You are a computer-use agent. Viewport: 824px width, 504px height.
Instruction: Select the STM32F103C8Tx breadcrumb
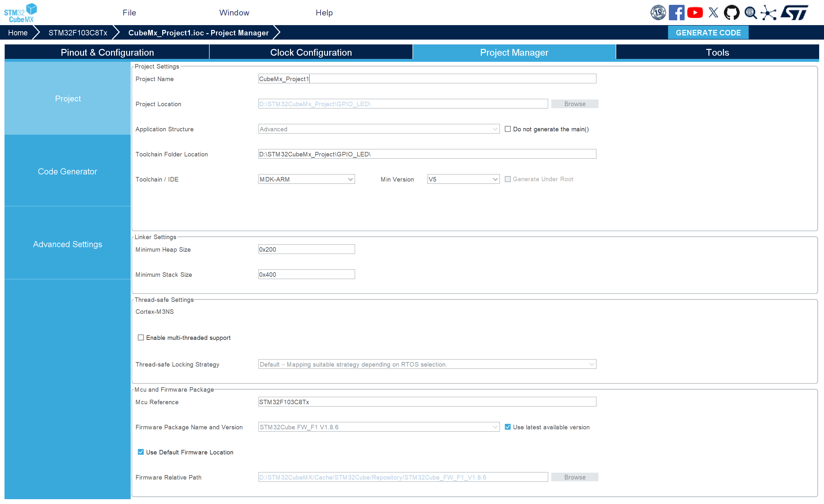click(x=78, y=33)
